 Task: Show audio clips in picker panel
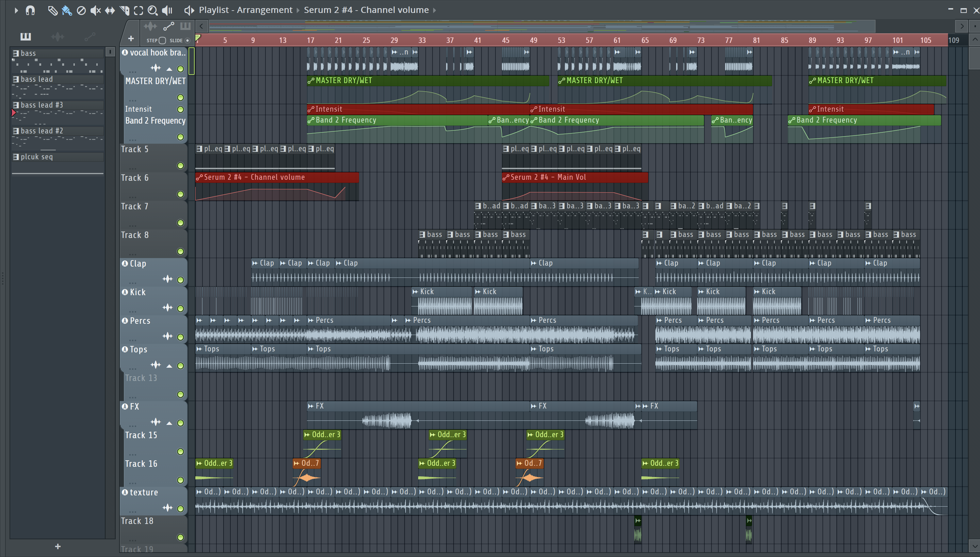tap(58, 37)
